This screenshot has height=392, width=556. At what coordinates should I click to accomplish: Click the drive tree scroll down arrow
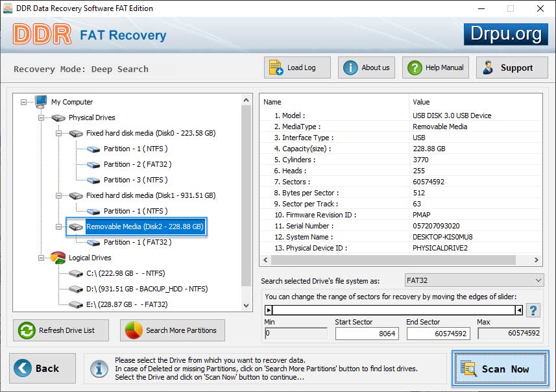[247, 306]
